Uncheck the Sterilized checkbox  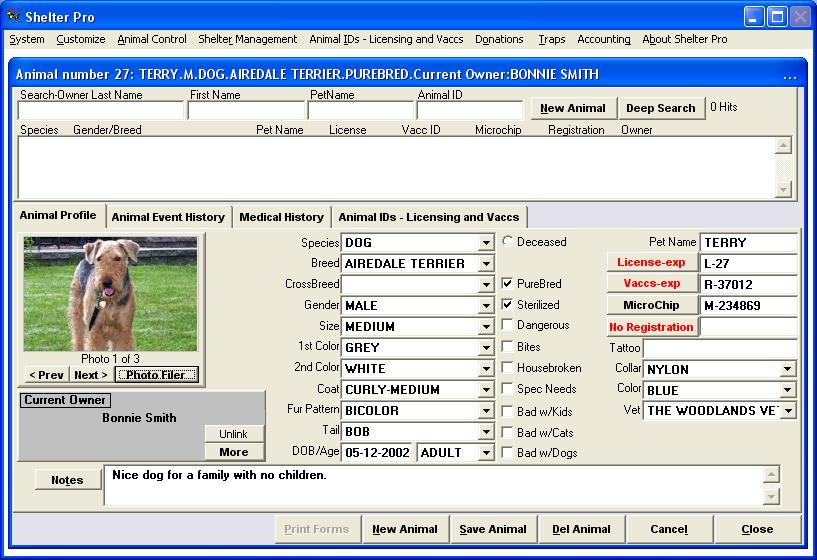click(507, 304)
